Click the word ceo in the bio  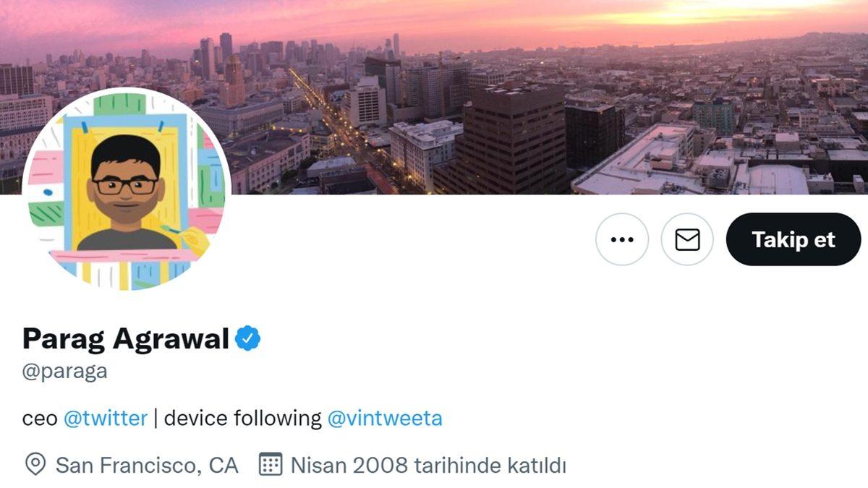pos(40,419)
